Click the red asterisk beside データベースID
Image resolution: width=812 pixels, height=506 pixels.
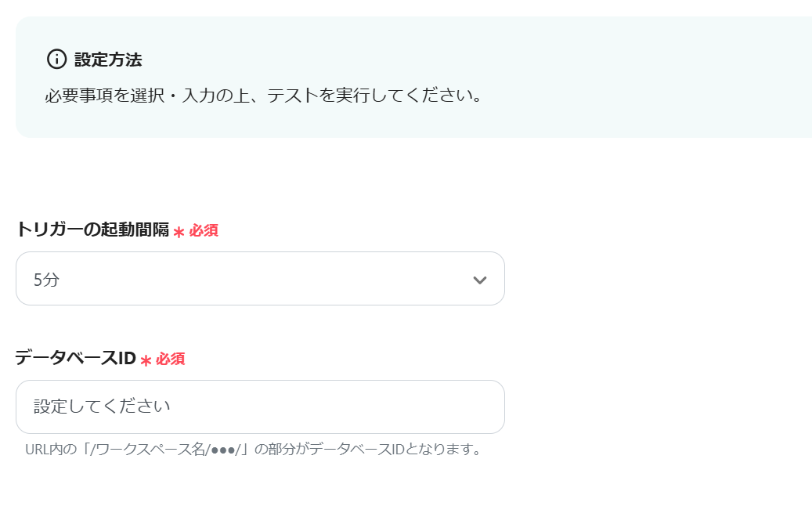click(x=146, y=360)
